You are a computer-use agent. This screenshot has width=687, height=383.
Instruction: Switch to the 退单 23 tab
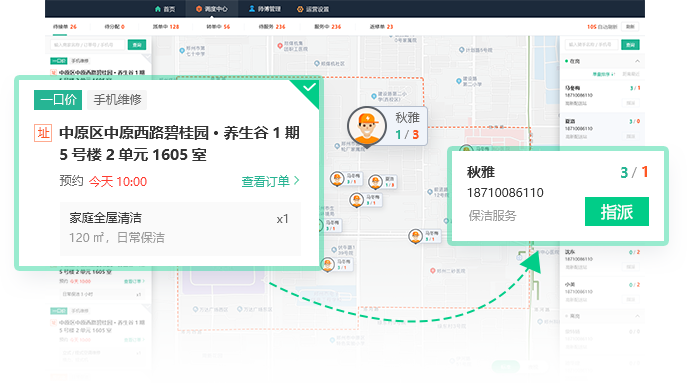tap(381, 27)
